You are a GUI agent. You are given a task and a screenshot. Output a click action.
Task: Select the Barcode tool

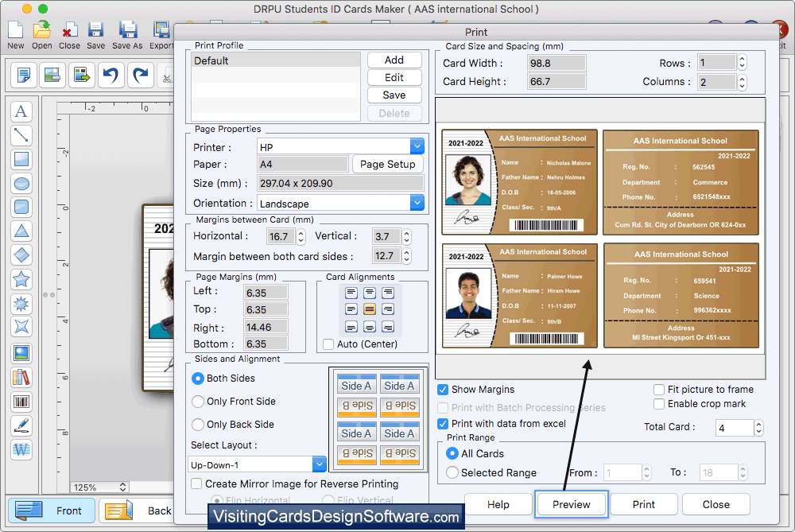tap(21, 402)
